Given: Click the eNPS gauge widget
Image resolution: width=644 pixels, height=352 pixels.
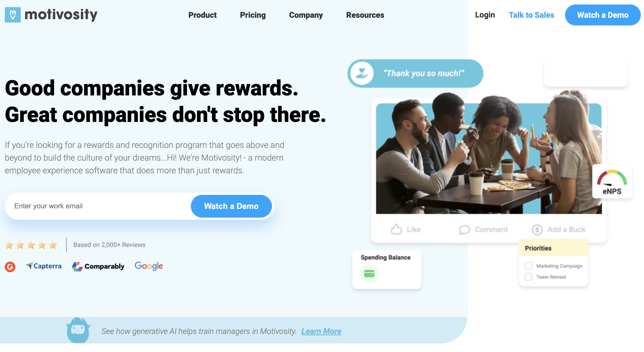Looking at the screenshot, I should (612, 182).
